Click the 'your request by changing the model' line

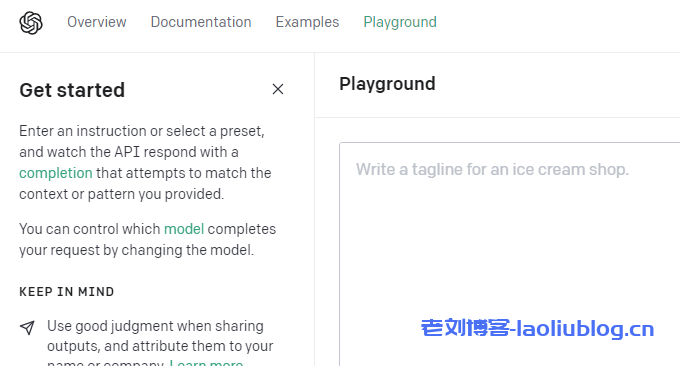click(x=137, y=250)
